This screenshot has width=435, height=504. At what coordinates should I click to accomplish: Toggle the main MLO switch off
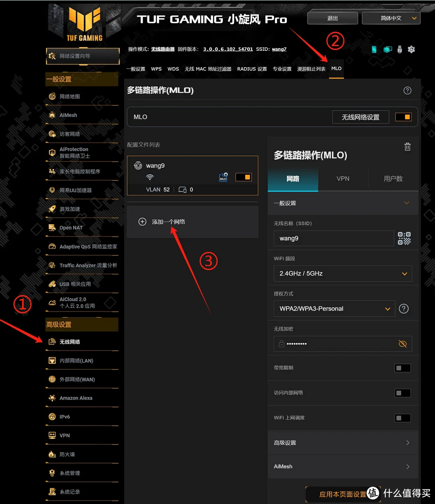click(403, 117)
